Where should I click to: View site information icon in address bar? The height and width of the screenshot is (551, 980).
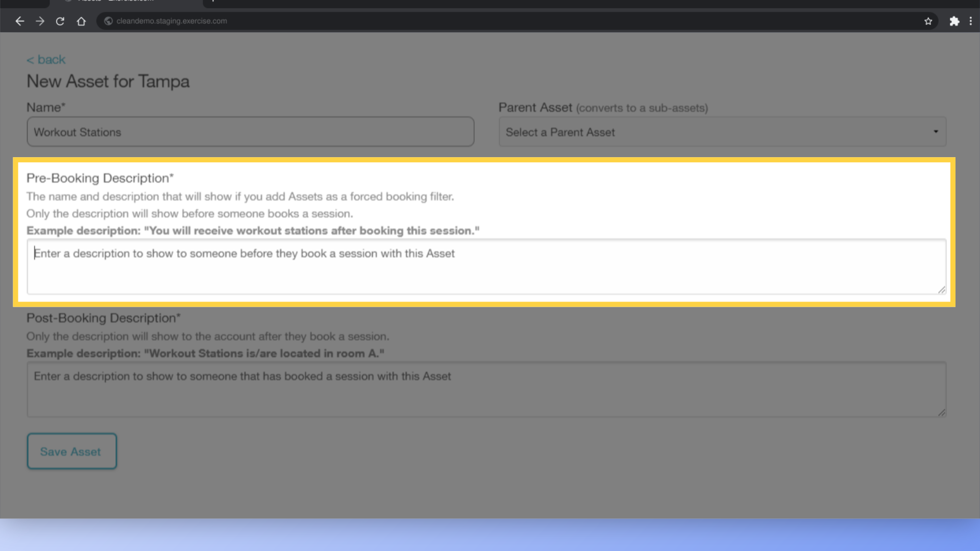[x=108, y=21]
